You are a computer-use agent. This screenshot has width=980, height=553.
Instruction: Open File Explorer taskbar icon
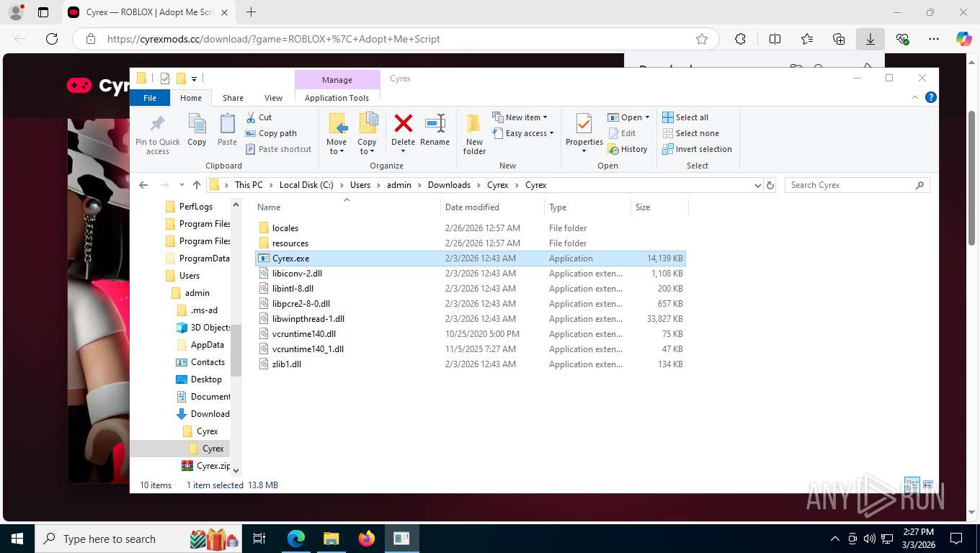tap(331, 539)
